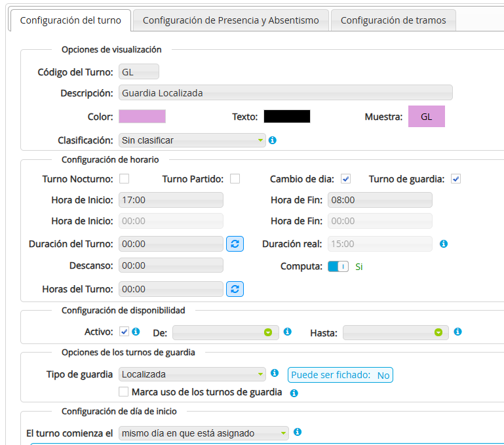Click info icon beside Tipo de guardia

click(275, 374)
